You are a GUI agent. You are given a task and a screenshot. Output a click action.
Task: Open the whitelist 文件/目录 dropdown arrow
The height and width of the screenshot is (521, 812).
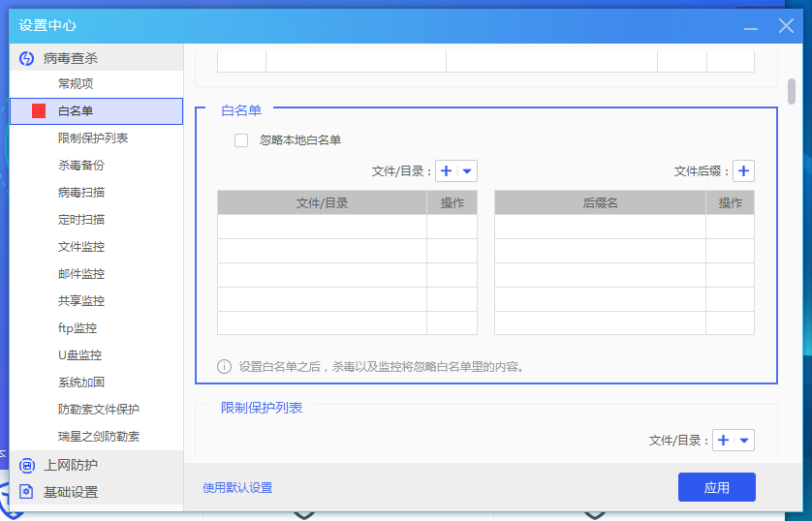click(467, 171)
